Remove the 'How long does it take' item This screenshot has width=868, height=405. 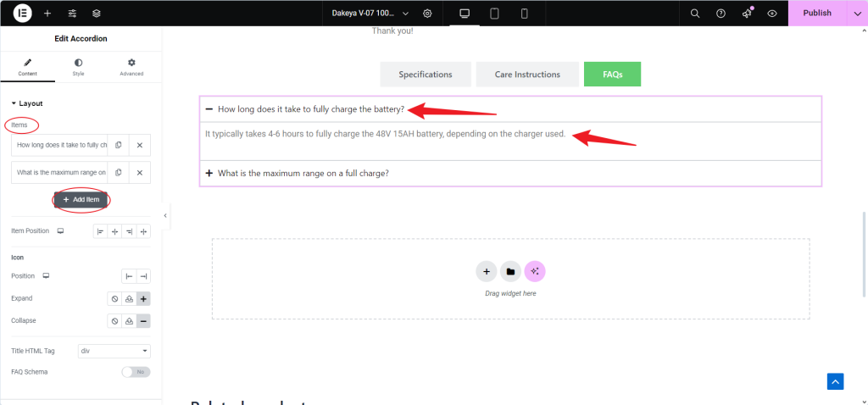pyautogui.click(x=140, y=145)
